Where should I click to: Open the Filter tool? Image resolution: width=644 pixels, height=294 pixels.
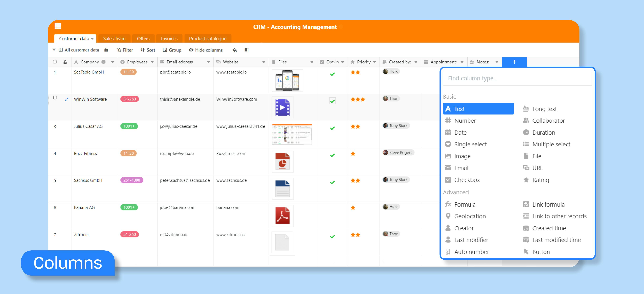(125, 50)
